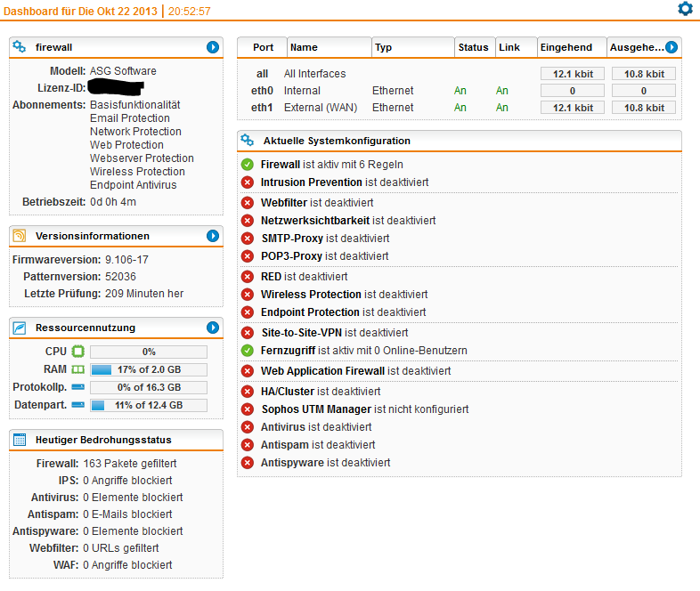Expand the Versionsinformationen panel arrow
Screen dimensions: 700x591
(x=213, y=236)
